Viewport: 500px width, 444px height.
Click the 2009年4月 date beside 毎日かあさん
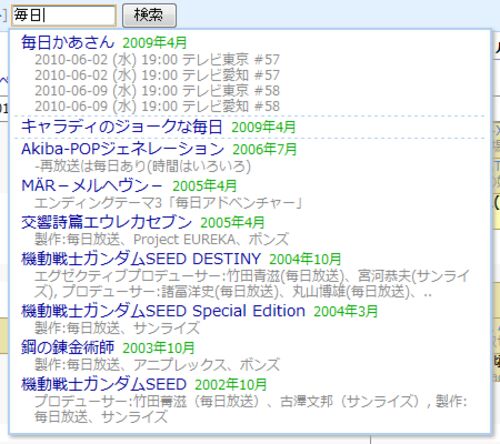tap(155, 43)
